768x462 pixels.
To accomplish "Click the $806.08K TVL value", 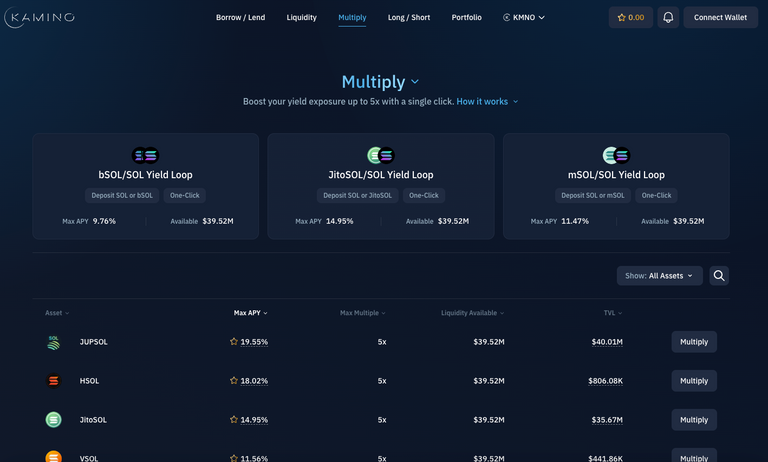I will (605, 381).
